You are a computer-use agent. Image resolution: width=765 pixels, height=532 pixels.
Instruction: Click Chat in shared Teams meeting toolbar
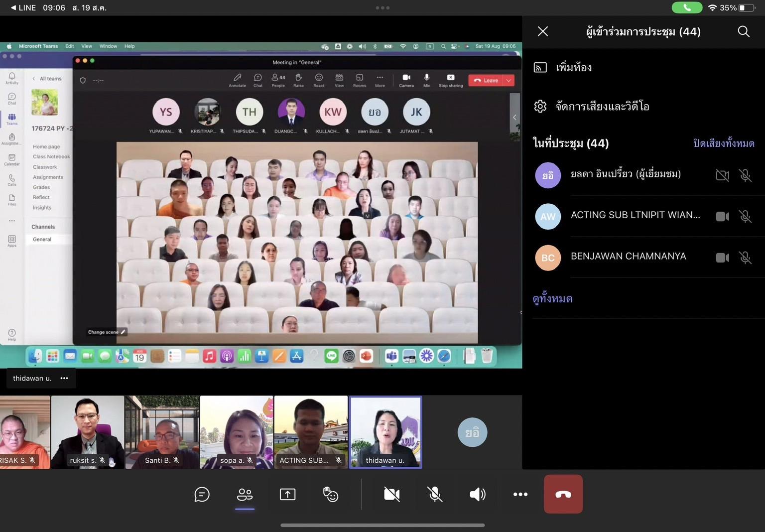tap(258, 80)
